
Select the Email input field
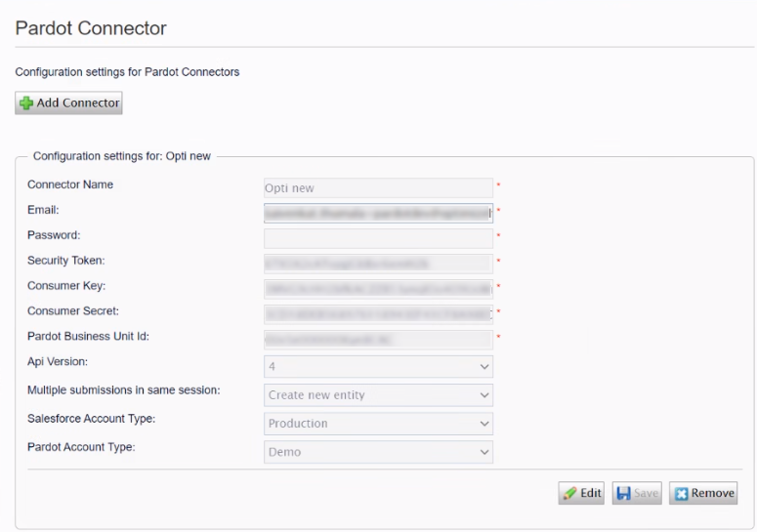[x=379, y=213]
